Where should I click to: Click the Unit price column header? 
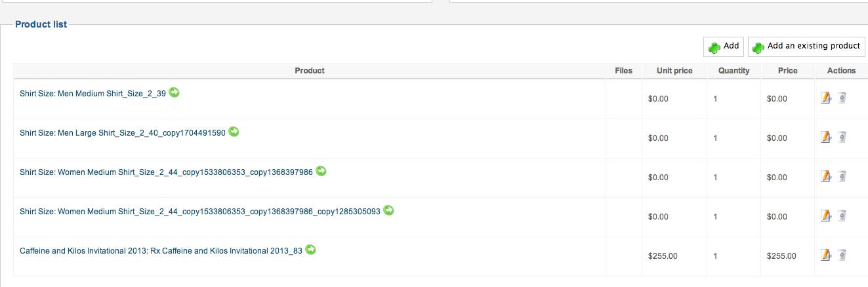pos(674,71)
